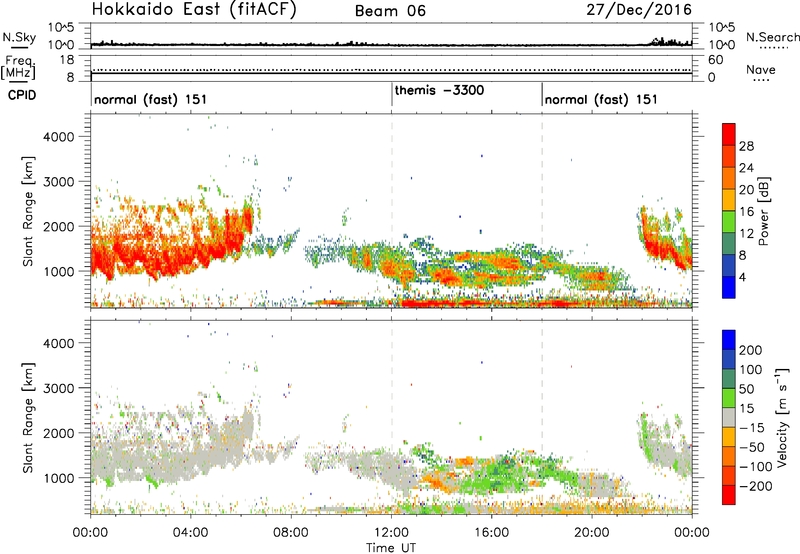
Task: Click "Slant Range [km]" label of velocity panel
Action: 28,418
